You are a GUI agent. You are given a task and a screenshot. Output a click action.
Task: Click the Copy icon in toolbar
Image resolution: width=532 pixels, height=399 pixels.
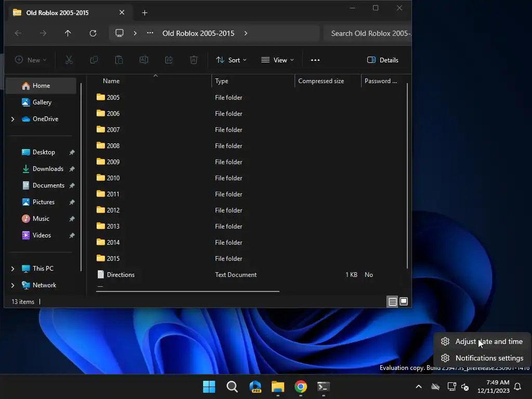(x=94, y=60)
